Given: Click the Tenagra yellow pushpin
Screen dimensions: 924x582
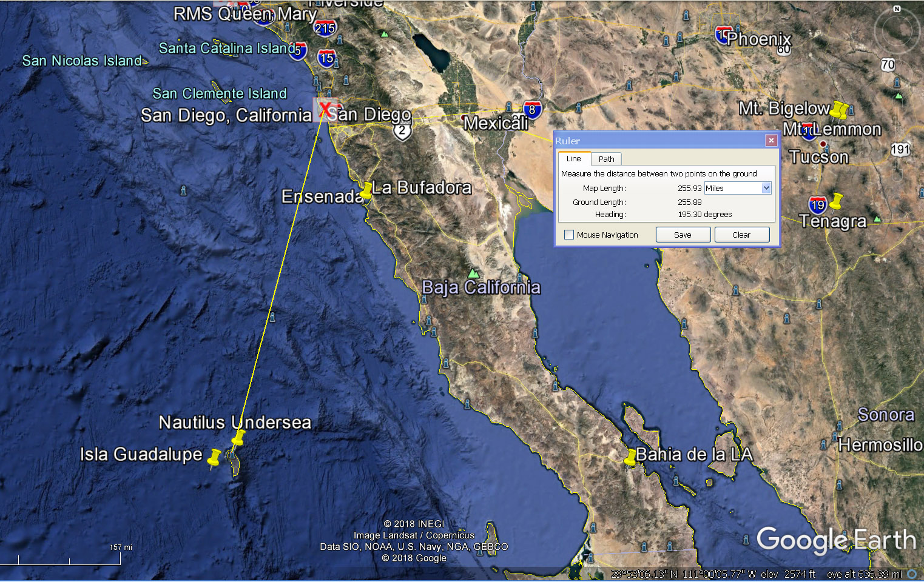Looking at the screenshot, I should point(836,201).
